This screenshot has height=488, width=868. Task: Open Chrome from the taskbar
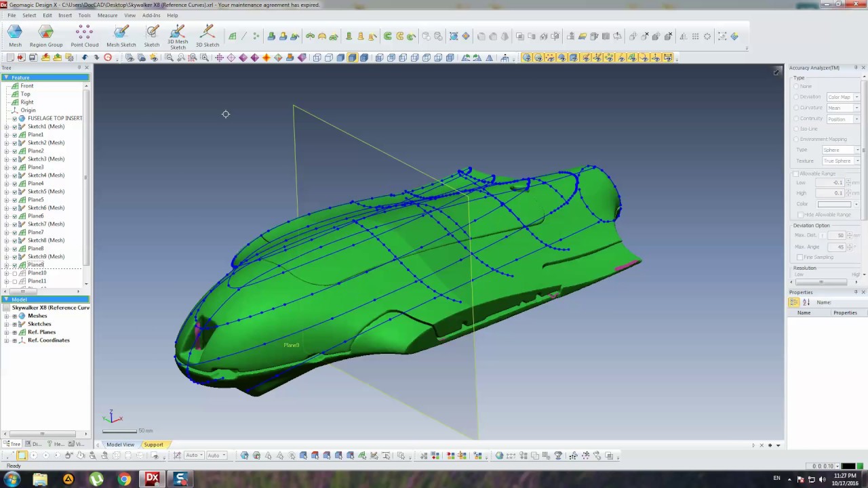pos(124,479)
